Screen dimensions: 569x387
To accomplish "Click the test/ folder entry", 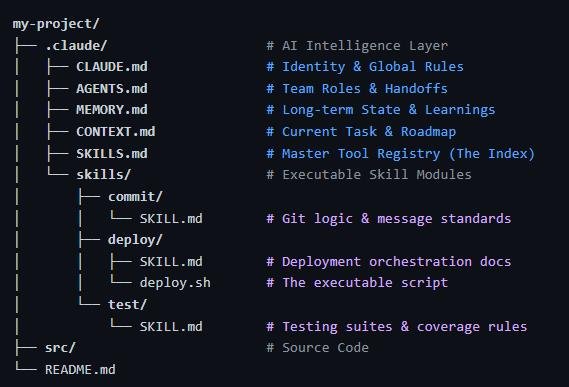I will pos(127,305).
